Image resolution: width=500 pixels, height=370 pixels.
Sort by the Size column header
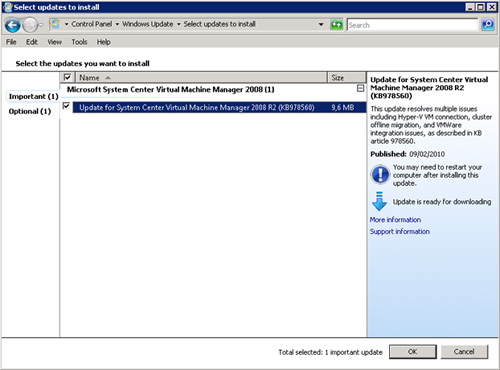pyautogui.click(x=347, y=77)
